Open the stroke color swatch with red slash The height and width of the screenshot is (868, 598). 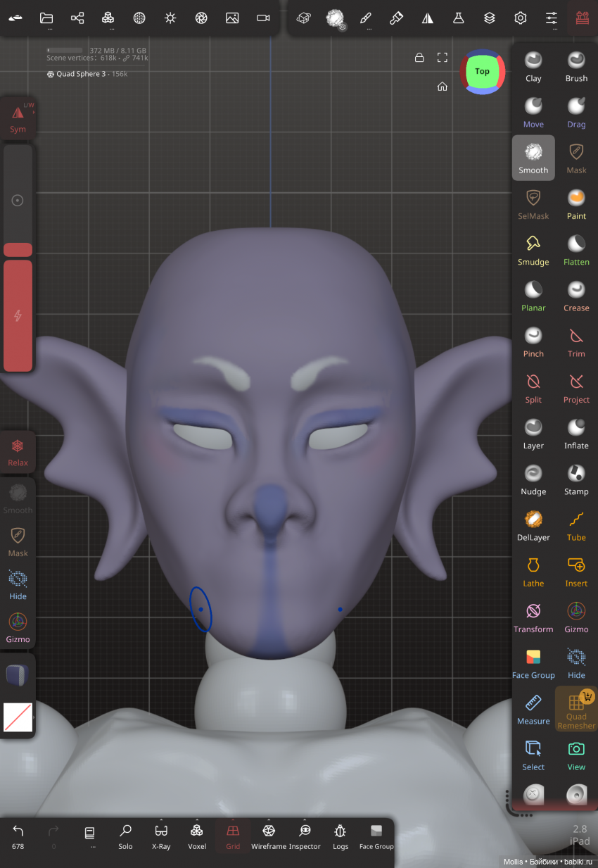pyautogui.click(x=18, y=717)
